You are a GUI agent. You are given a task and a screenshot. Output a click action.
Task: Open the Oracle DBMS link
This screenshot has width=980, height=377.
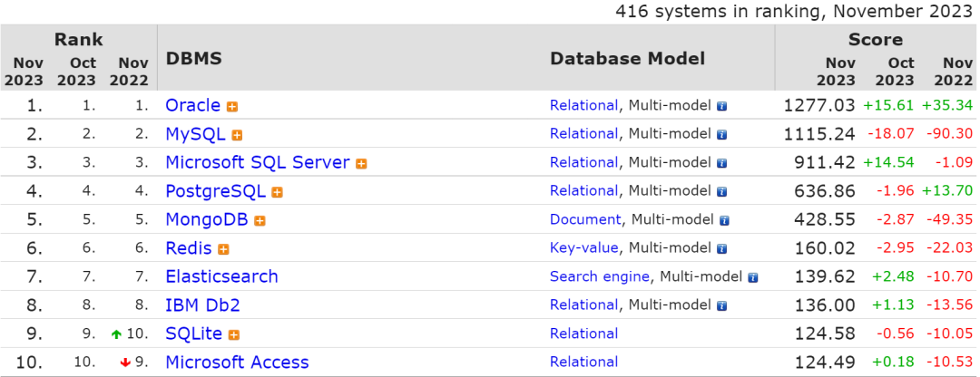pos(193,105)
